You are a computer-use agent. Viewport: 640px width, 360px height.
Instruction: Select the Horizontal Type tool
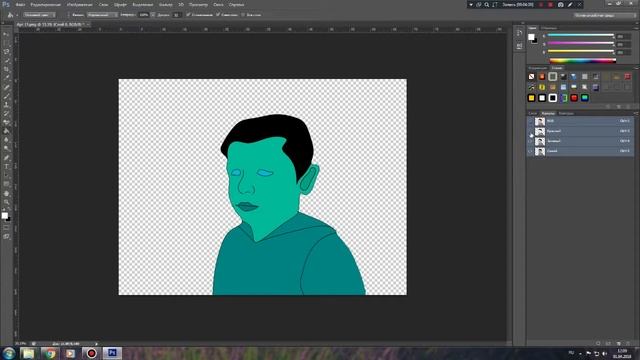(6, 167)
